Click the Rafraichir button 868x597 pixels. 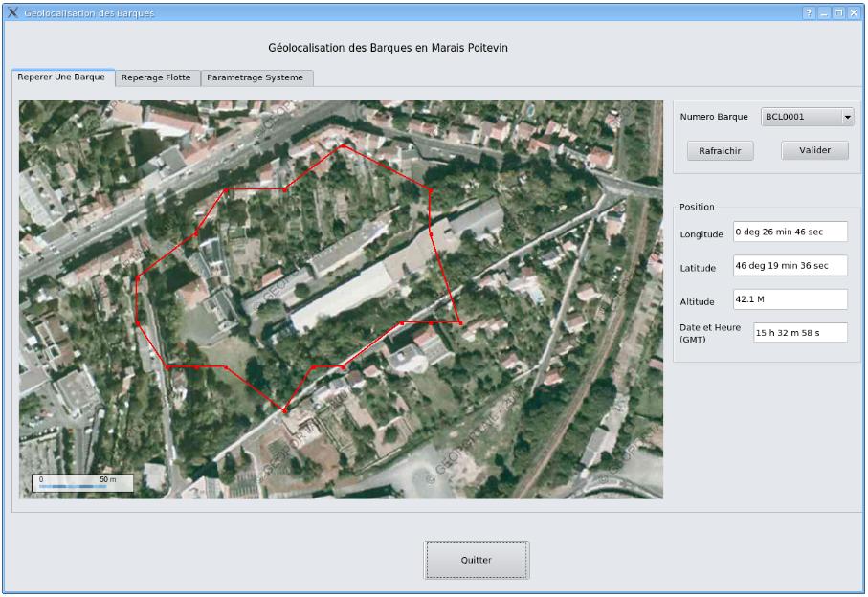(x=720, y=150)
